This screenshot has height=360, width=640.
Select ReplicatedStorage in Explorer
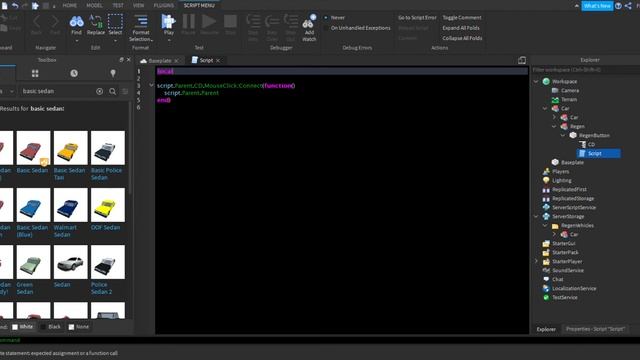click(x=569, y=198)
